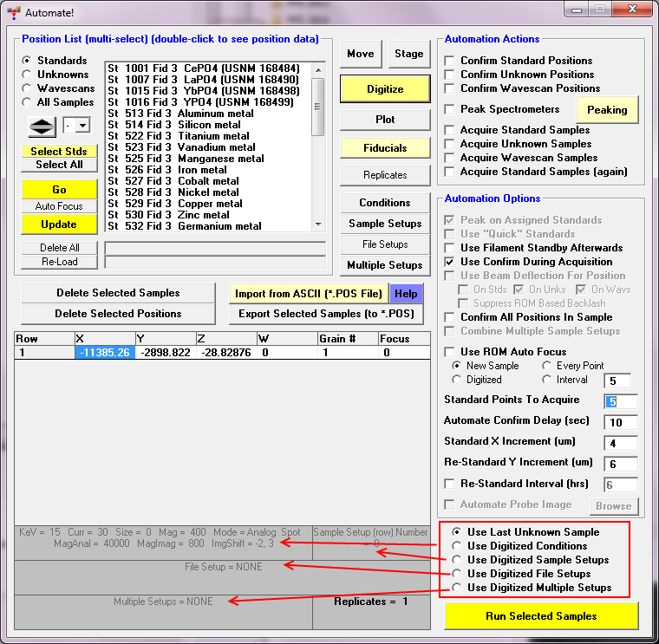
Task: Click the up/down double-arrow sort button
Action: [41, 126]
